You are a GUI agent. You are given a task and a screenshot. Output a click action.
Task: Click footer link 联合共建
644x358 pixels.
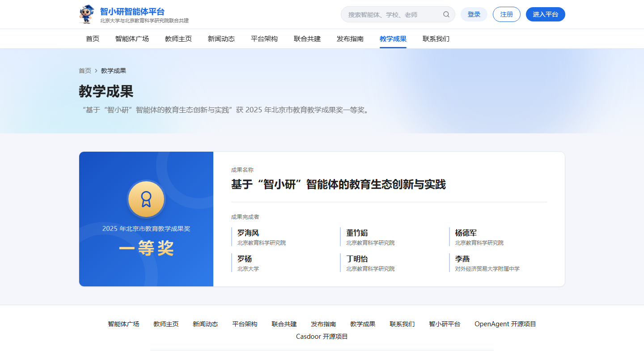click(x=284, y=324)
